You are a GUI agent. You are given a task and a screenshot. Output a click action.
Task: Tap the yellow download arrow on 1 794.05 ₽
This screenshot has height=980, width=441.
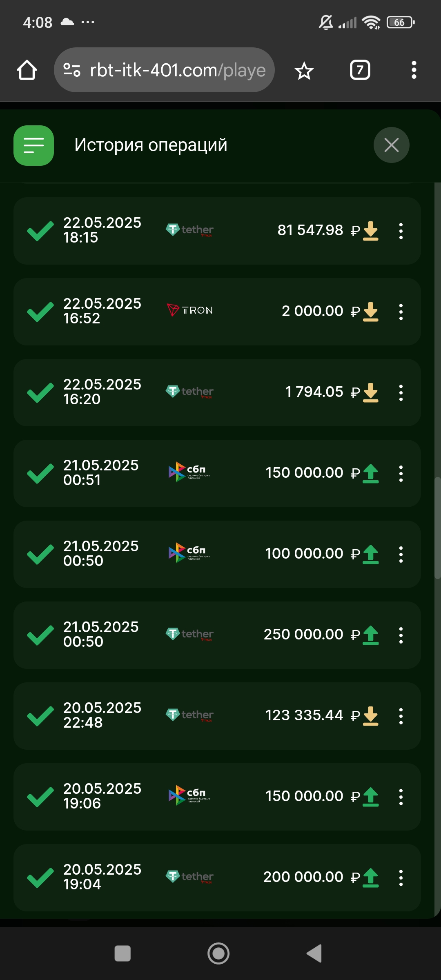(x=370, y=392)
